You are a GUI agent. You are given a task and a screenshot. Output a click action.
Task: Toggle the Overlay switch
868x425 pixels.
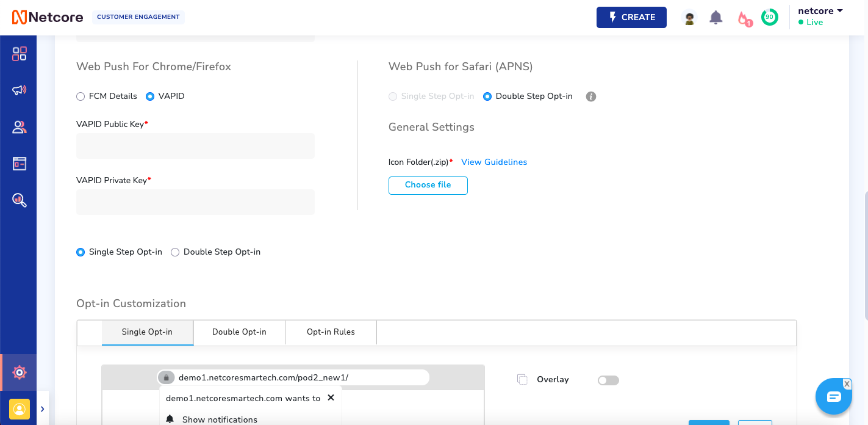click(608, 380)
